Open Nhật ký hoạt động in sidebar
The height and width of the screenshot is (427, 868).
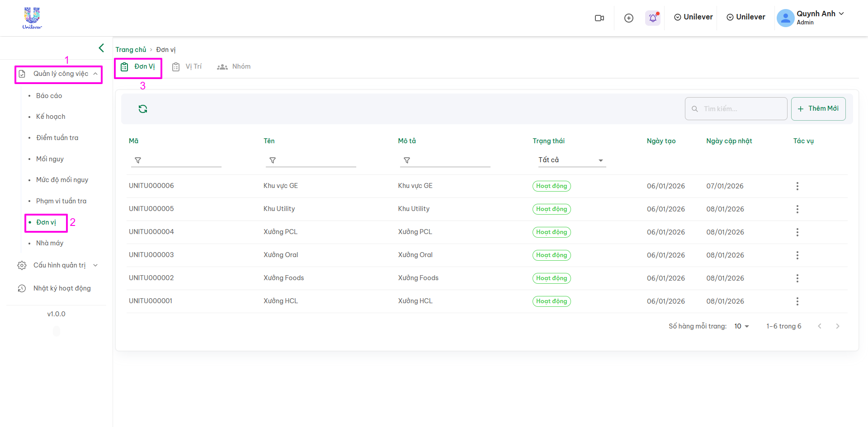[61, 288]
